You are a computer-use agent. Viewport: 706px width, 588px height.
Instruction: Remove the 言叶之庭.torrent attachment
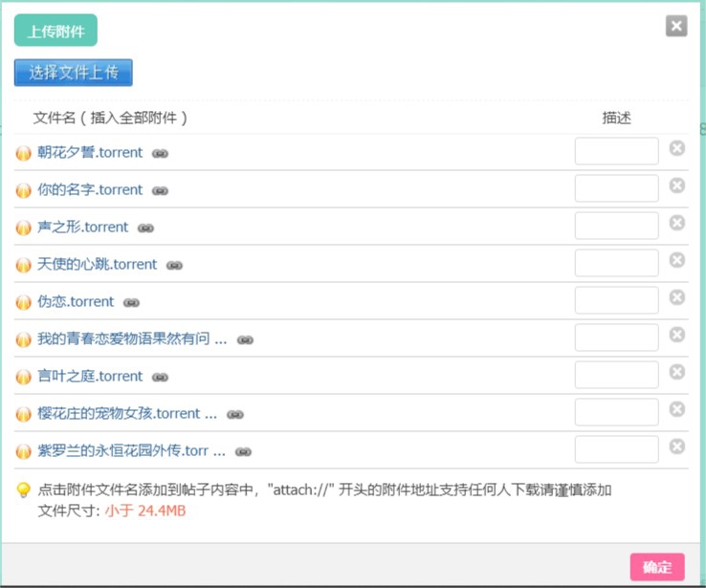pyautogui.click(x=676, y=372)
